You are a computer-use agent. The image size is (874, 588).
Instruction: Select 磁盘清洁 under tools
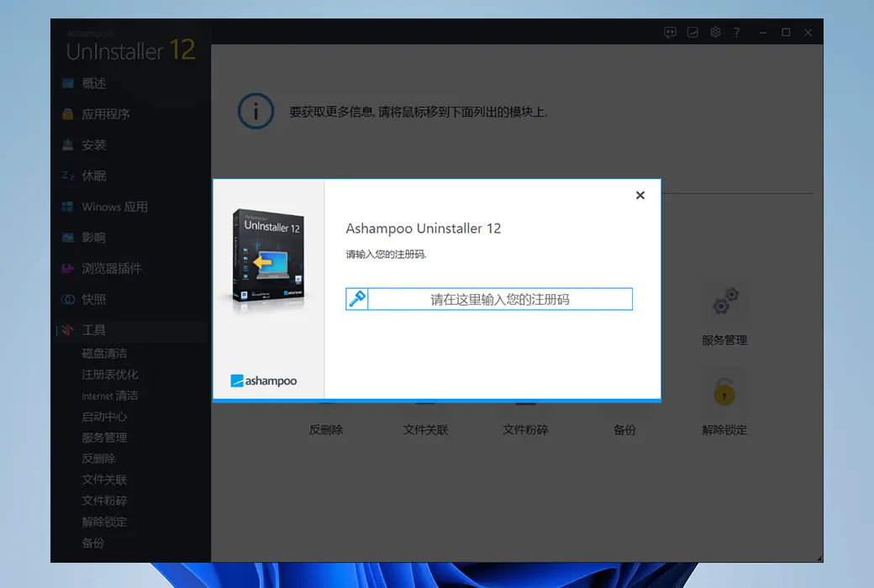(x=104, y=354)
